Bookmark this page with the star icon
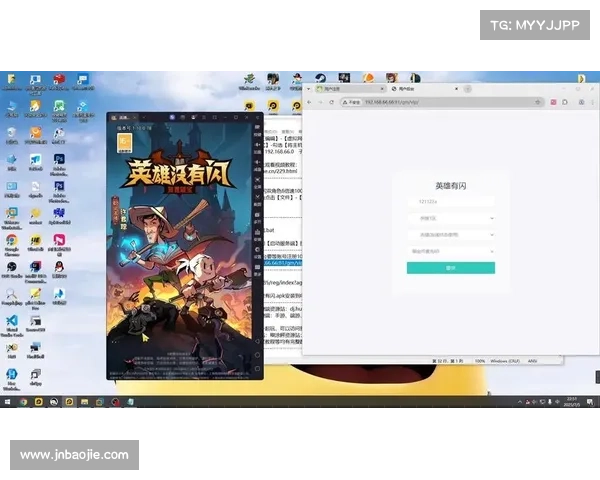Image resolution: width=600 pixels, height=480 pixels. [538, 102]
